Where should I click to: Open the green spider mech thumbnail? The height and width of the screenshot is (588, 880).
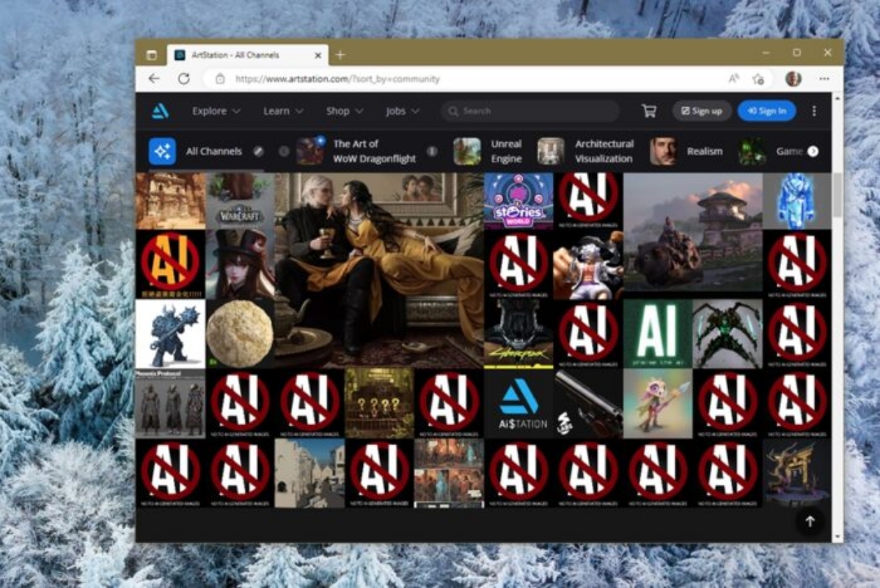pos(727,333)
